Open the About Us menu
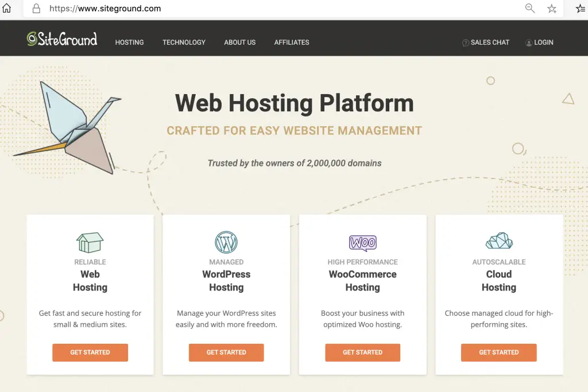This screenshot has height=392, width=588. click(x=239, y=42)
